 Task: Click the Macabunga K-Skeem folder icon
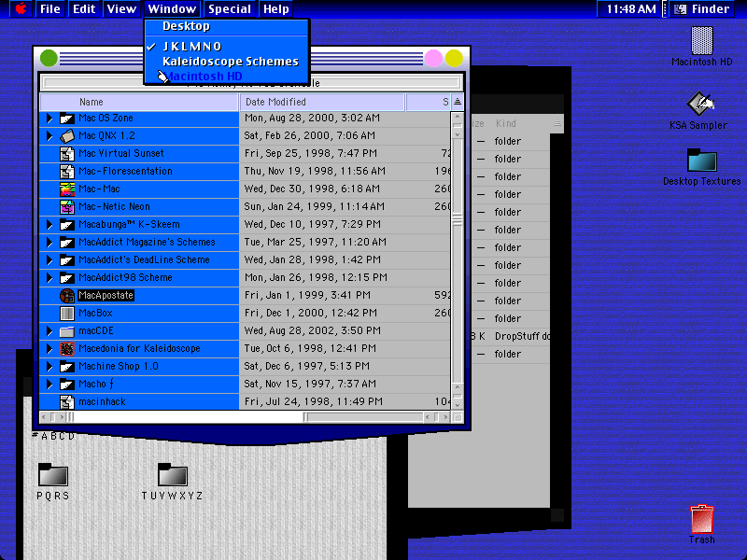point(67,224)
